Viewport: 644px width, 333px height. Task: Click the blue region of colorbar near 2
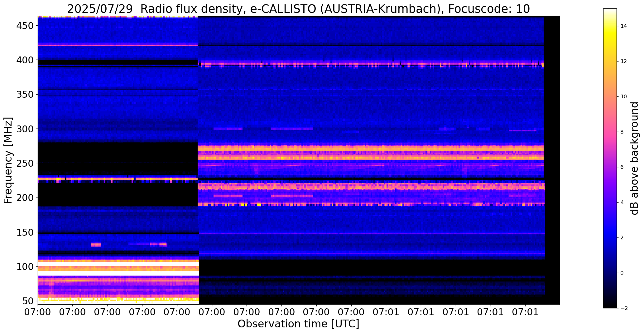[610, 238]
